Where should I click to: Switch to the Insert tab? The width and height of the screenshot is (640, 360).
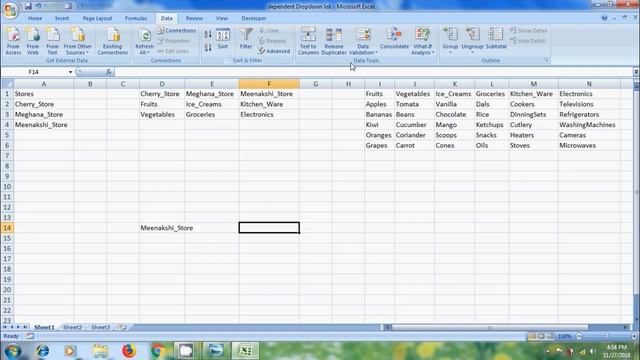pyautogui.click(x=62, y=18)
